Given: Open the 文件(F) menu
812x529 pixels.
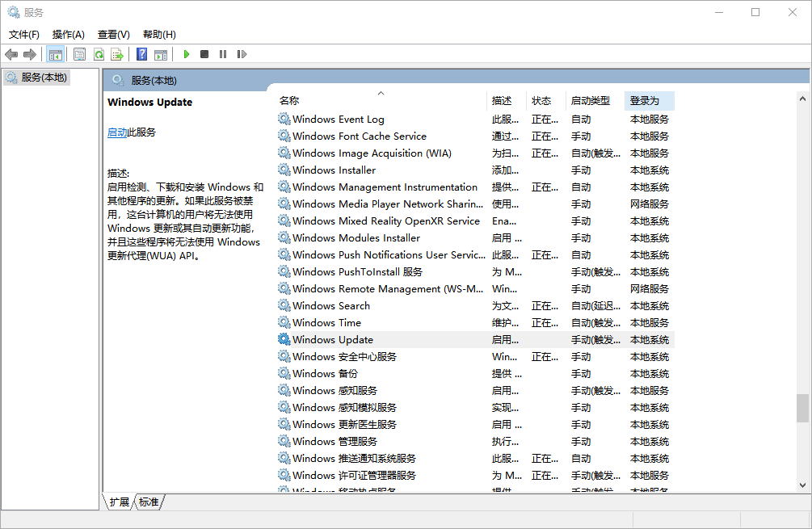Looking at the screenshot, I should click(x=23, y=35).
